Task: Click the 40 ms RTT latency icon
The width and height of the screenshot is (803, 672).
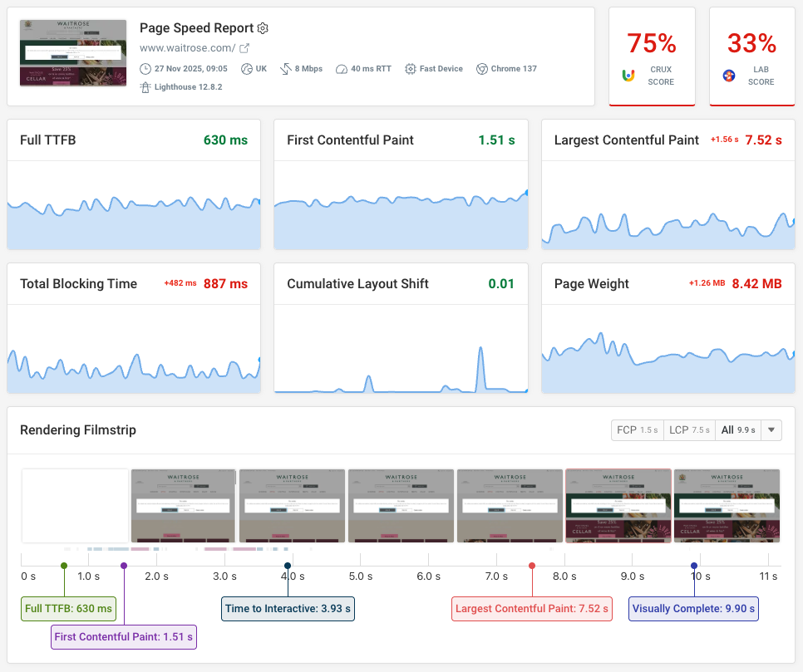Action: pos(342,68)
